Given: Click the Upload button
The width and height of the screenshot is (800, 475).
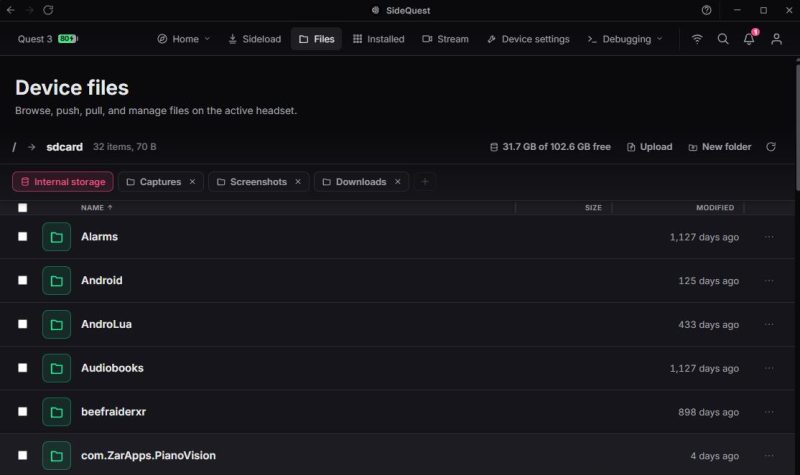Looking at the screenshot, I should click(649, 147).
